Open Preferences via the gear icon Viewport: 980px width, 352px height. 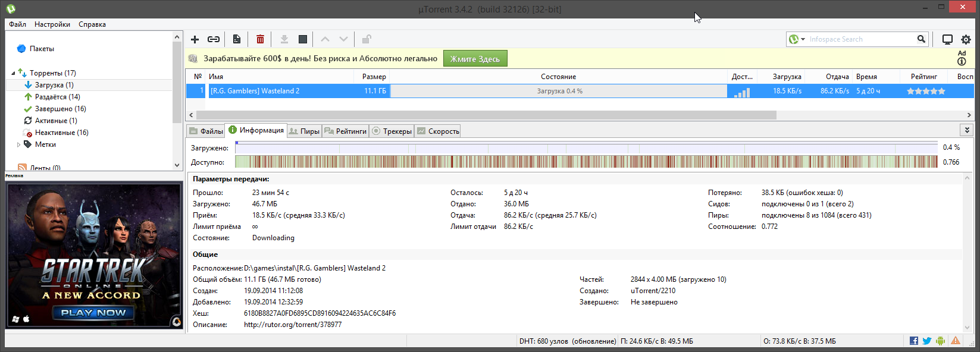pyautogui.click(x=966, y=39)
